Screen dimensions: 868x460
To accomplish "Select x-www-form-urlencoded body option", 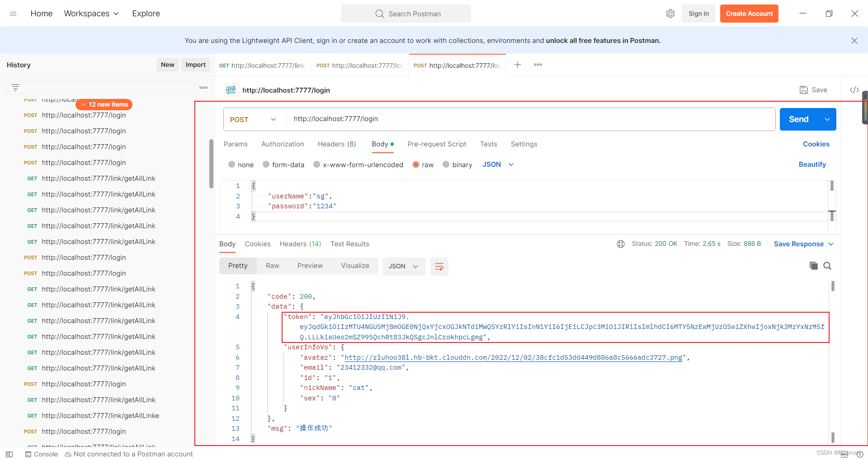I will click(358, 164).
